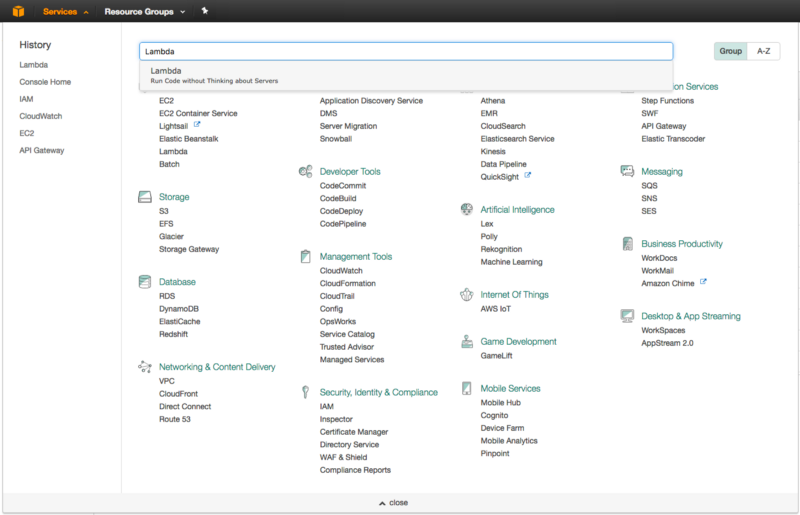The image size is (800, 515).
Task: Open the SNS messaging service
Action: pos(649,199)
